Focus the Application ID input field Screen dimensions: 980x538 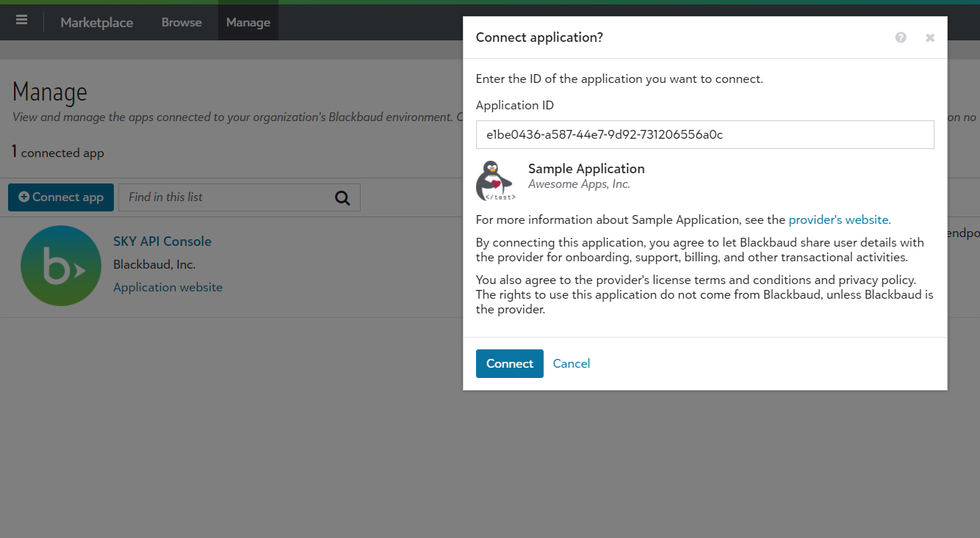[x=705, y=135]
